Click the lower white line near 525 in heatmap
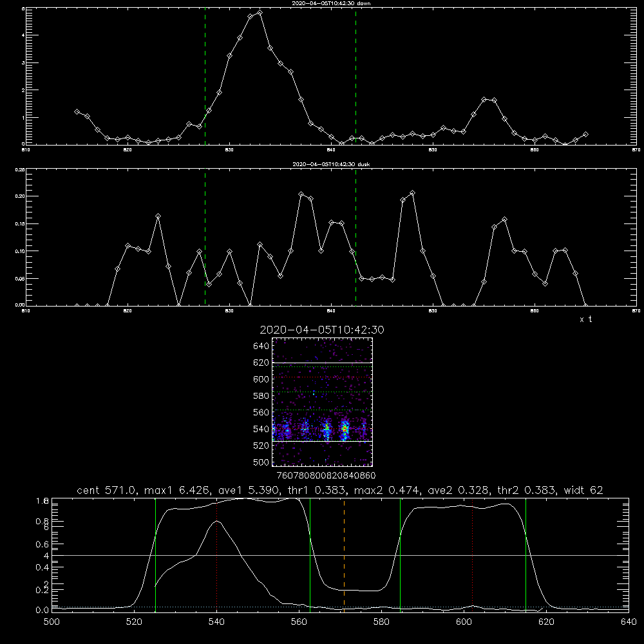The height and width of the screenshot is (644, 644). point(323,441)
